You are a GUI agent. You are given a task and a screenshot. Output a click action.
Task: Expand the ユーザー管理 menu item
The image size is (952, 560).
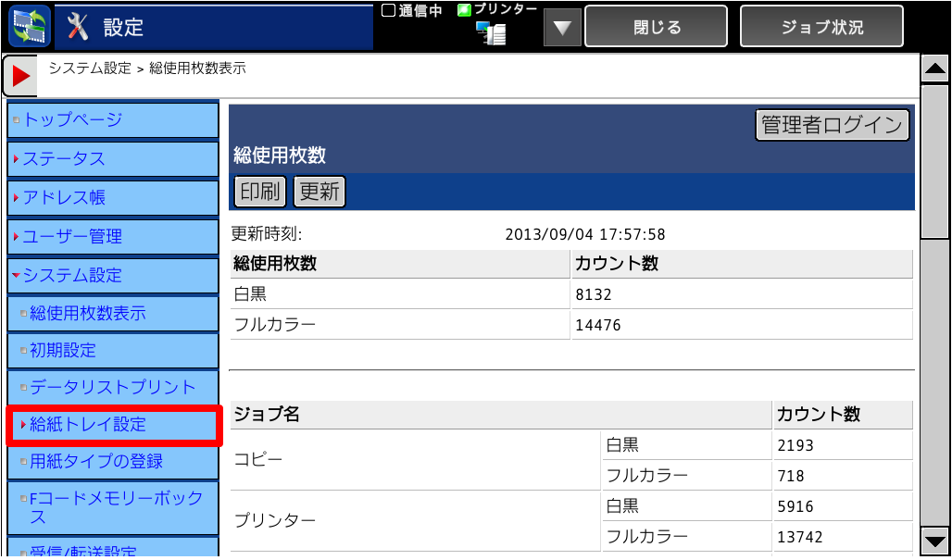click(112, 237)
